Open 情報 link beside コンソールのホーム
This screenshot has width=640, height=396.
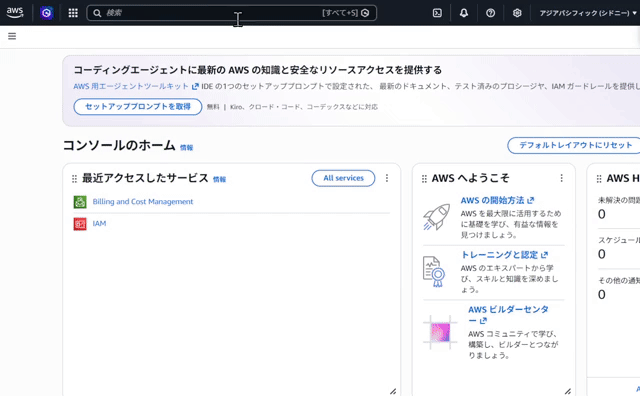coord(187,148)
